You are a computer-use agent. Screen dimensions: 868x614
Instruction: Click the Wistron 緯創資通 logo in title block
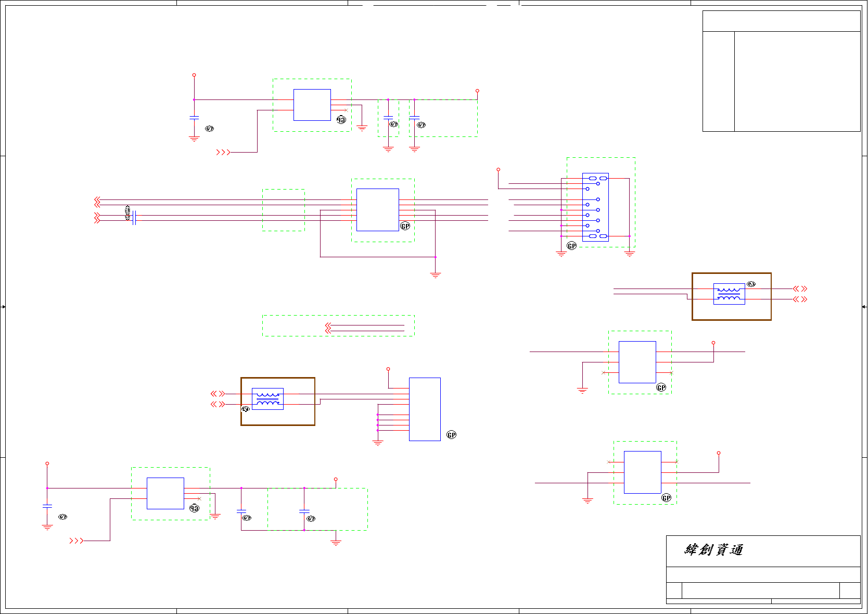click(713, 550)
